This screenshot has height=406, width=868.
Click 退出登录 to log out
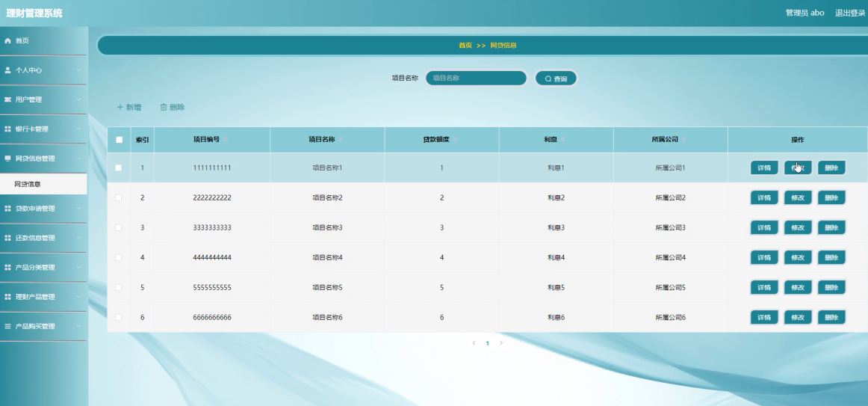850,13
